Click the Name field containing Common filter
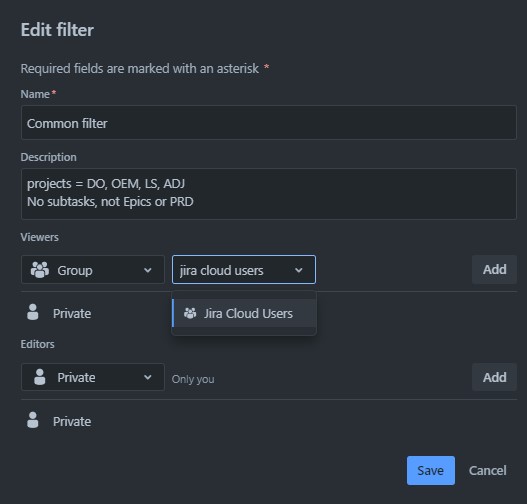The image size is (527, 504). pyautogui.click(x=269, y=123)
